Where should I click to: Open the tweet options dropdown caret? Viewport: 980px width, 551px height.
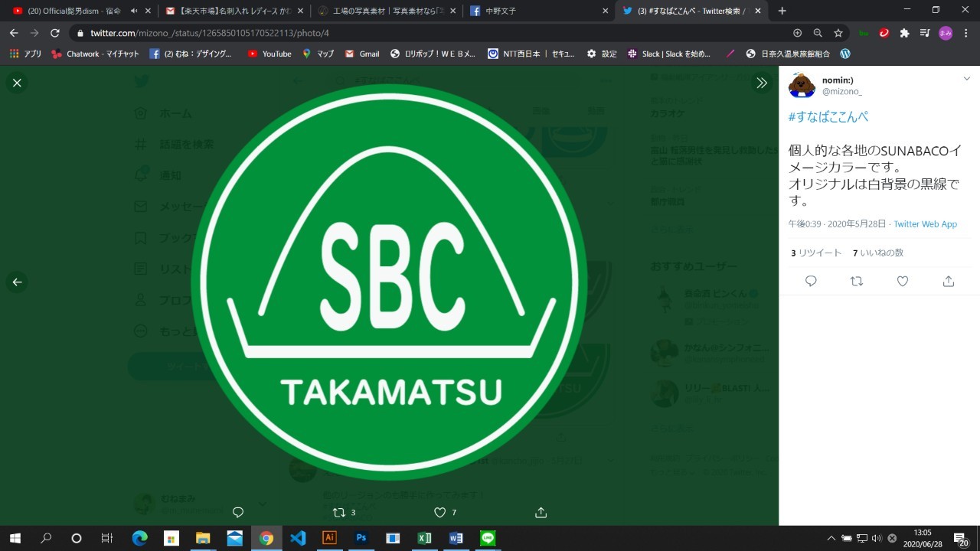966,79
